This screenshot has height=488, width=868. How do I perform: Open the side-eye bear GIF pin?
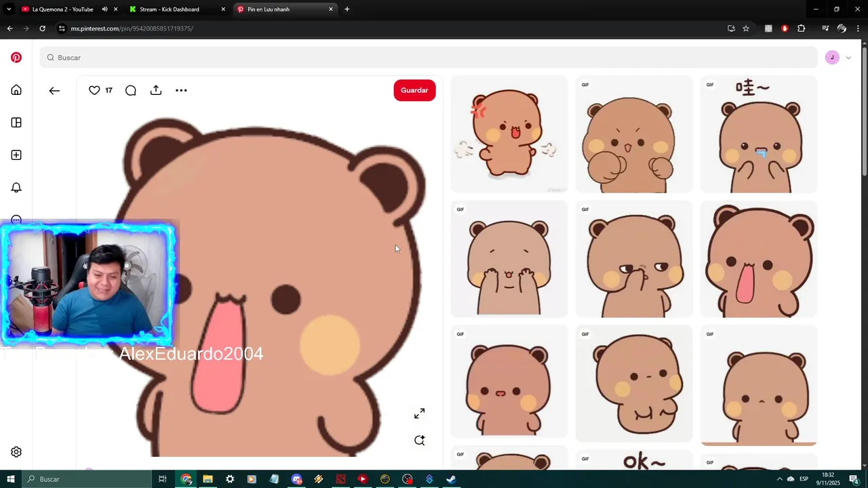tap(633, 259)
